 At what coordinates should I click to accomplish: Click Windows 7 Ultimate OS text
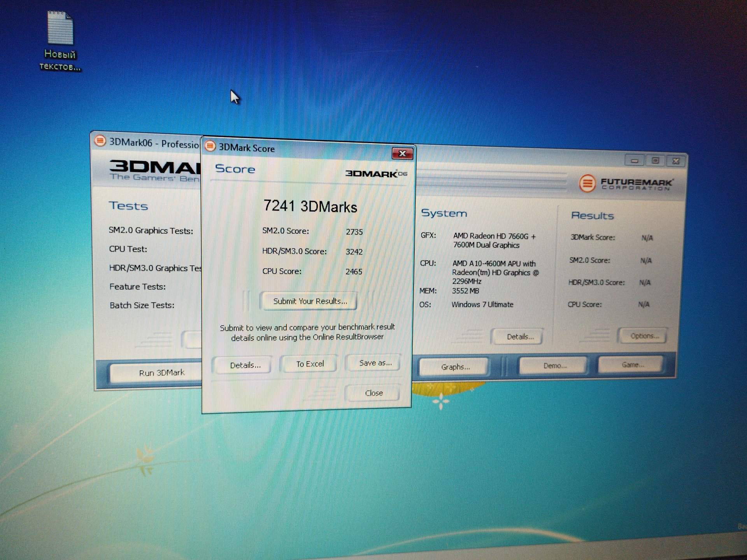tap(482, 304)
